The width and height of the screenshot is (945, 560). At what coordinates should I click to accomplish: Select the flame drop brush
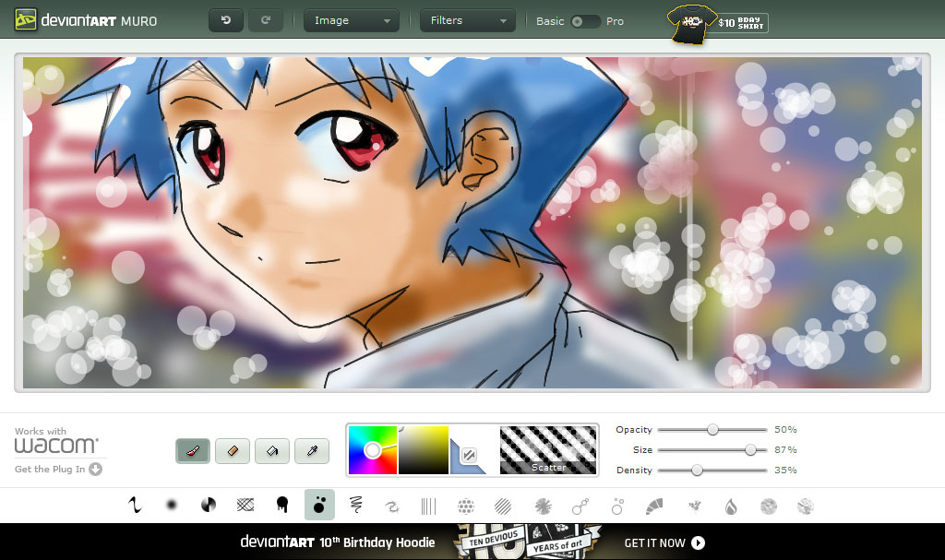pos(731,506)
